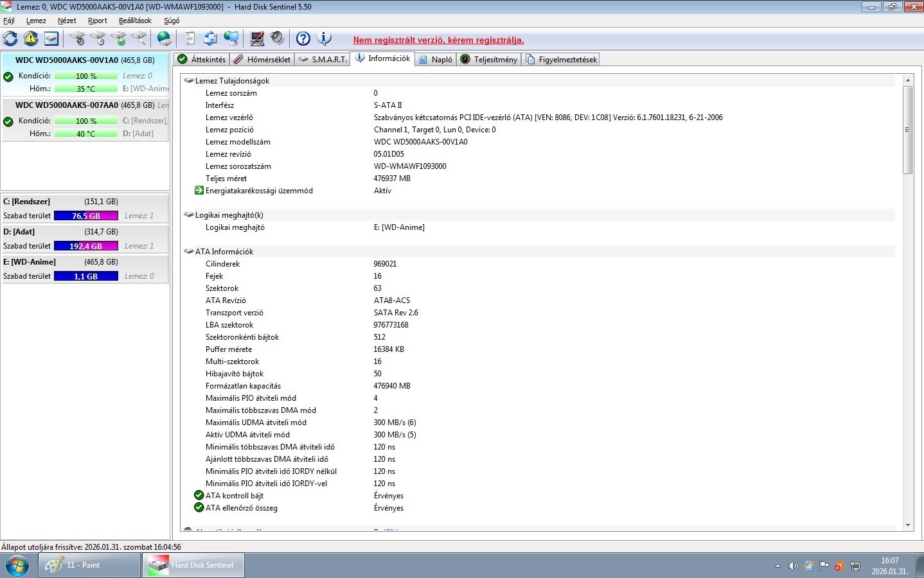Select the Információk tab
Screen dimensions: 924x578
[383, 58]
